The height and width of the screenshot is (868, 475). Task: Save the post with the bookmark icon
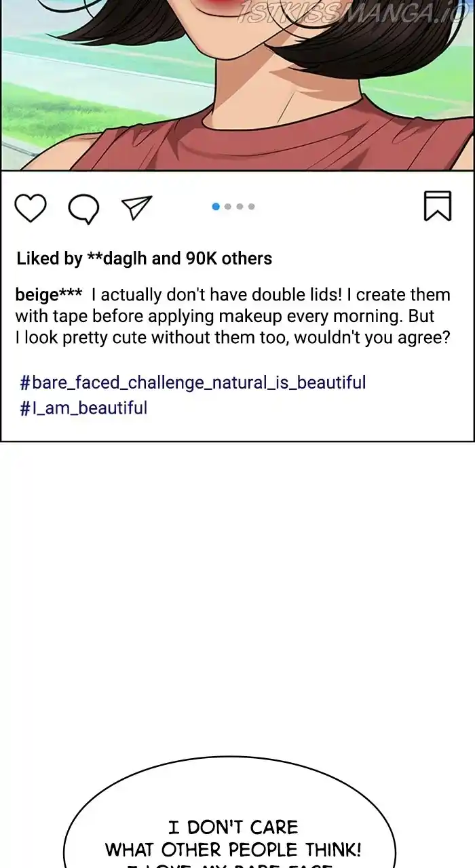point(438,205)
